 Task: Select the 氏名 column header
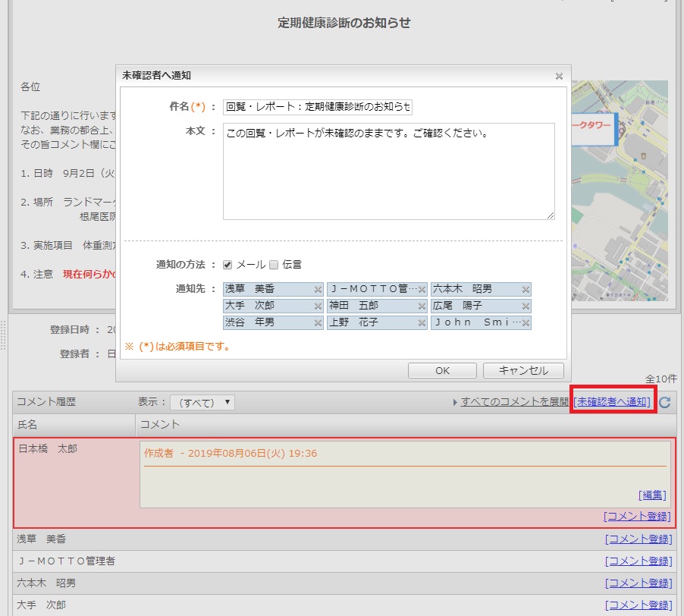(x=74, y=425)
